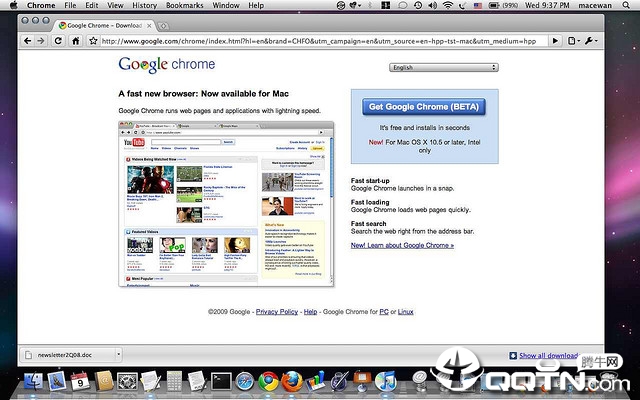Open the Apple menu

[13, 5]
